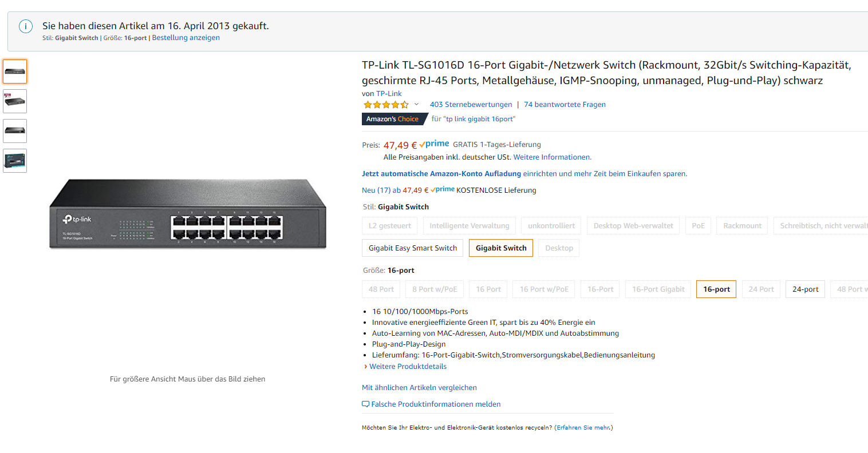Open the 403 Sternebewertungen reviews
Image resolution: width=868 pixels, height=453 pixels.
point(471,105)
